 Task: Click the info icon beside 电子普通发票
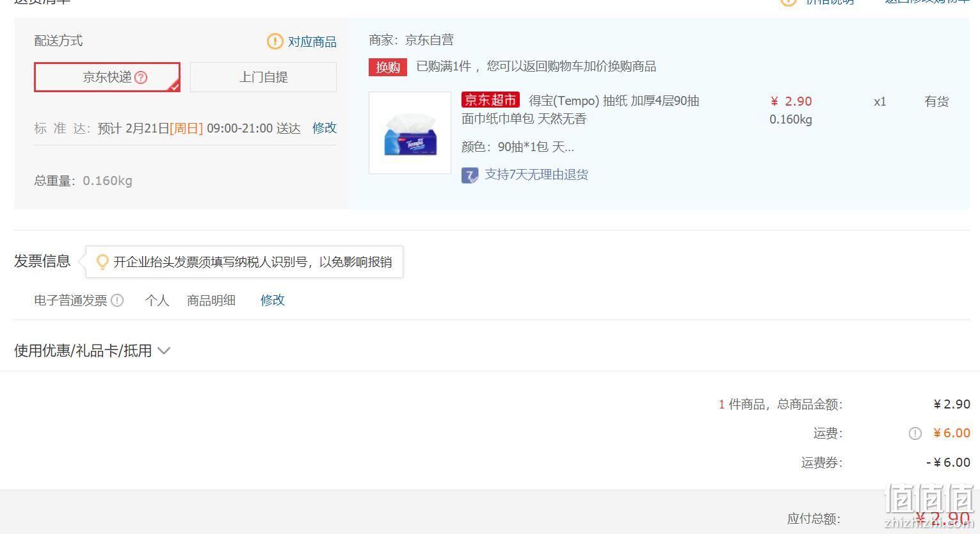pos(117,300)
